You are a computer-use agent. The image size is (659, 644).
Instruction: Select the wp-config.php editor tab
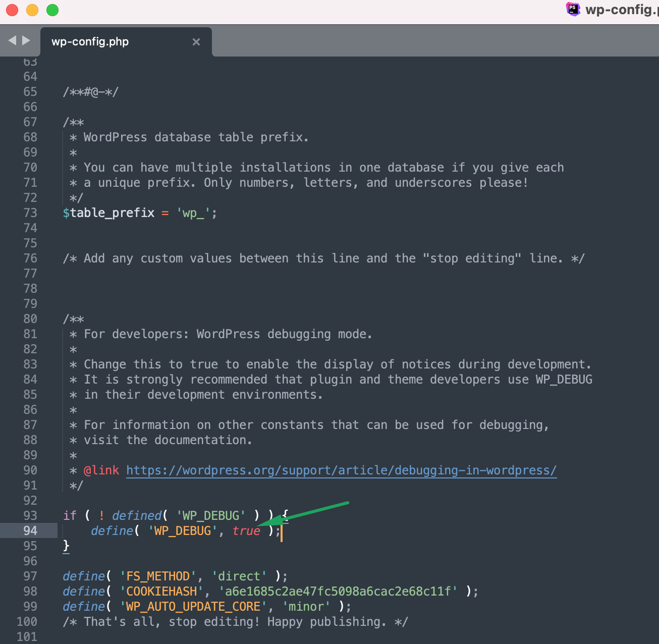pos(126,42)
